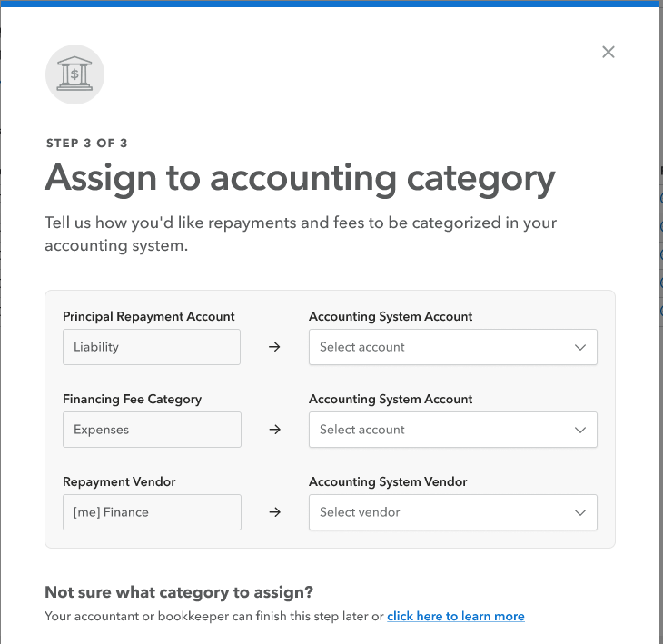Click chevron in Financing Fee account selector
663x644 pixels.
pos(580,430)
